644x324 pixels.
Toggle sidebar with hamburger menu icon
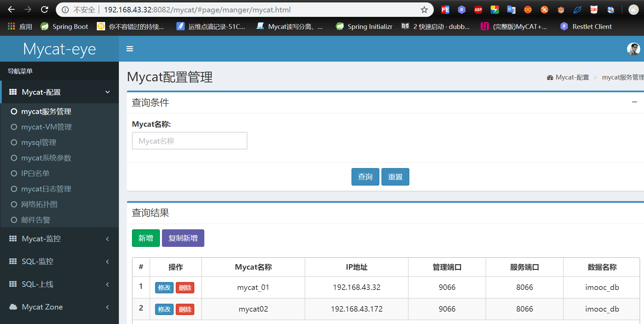[x=130, y=49]
